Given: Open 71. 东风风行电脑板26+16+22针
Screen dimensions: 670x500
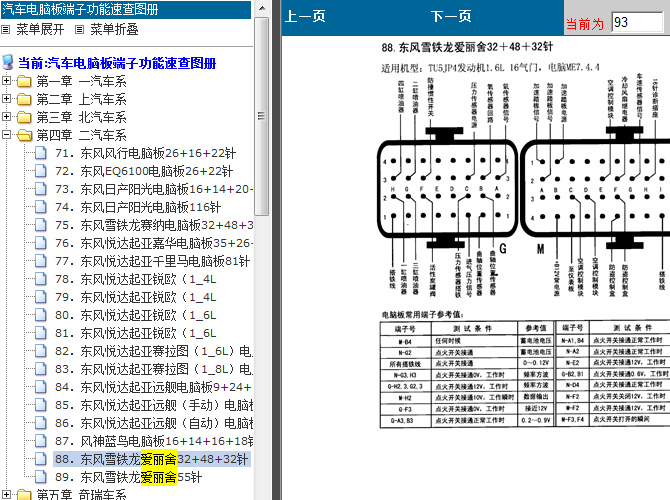Looking at the screenshot, I should [145, 153].
